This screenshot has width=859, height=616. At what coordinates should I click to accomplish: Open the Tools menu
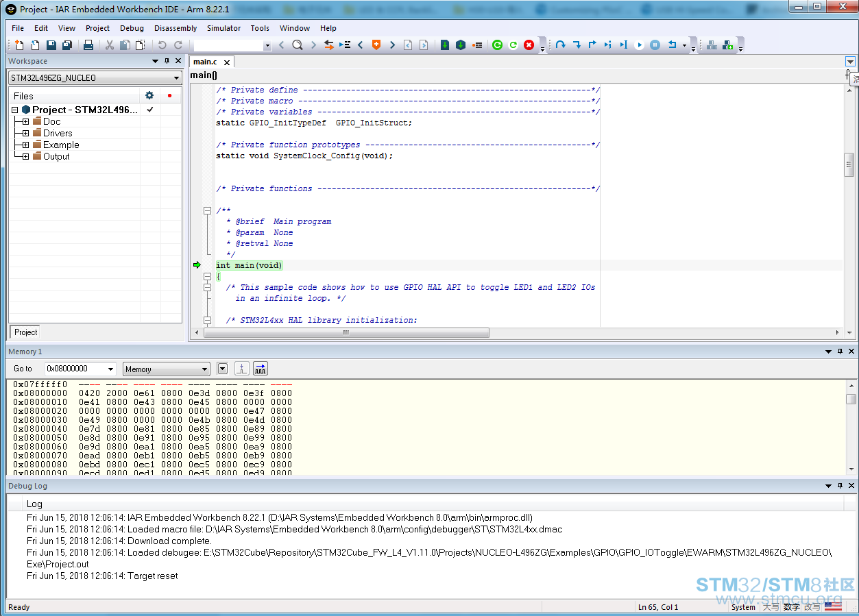point(260,28)
